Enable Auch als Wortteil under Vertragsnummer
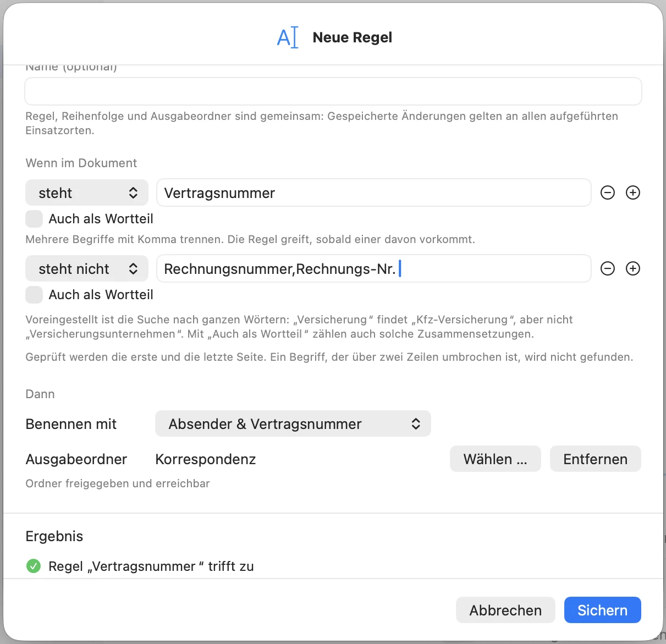This screenshot has width=666, height=644. 34,219
